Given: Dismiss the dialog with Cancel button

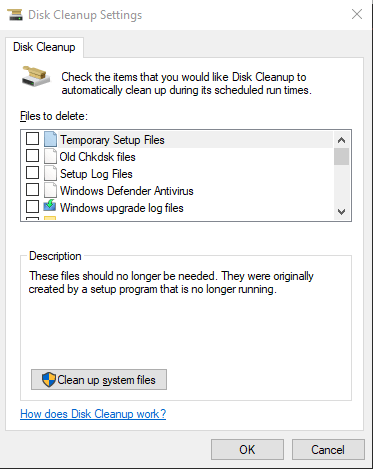Looking at the screenshot, I should [x=328, y=449].
